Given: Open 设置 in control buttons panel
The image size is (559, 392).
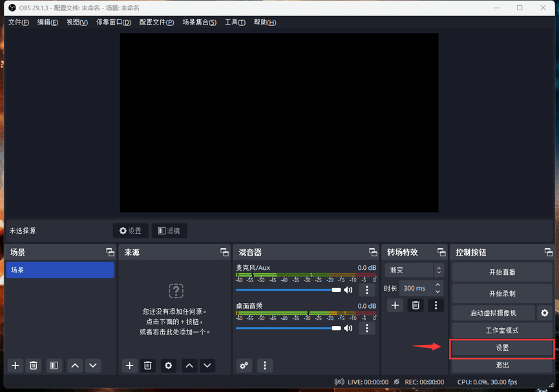Looking at the screenshot, I should [x=502, y=348].
